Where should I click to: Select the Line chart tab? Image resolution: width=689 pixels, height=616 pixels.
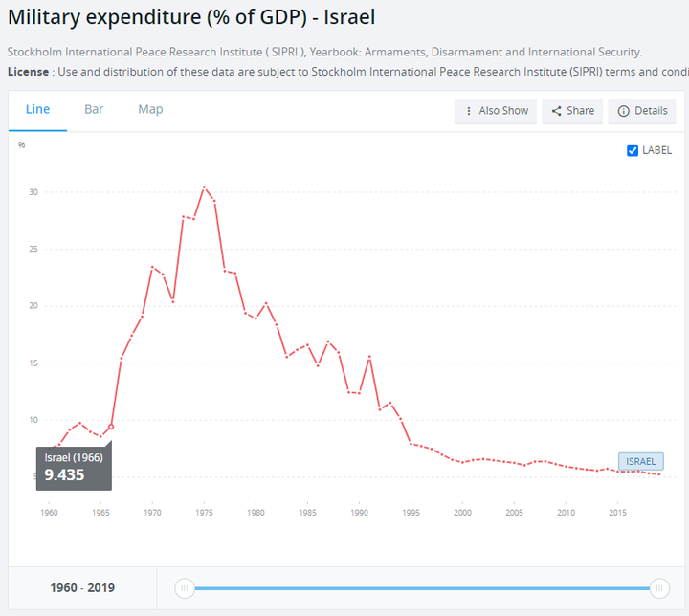coord(37,109)
